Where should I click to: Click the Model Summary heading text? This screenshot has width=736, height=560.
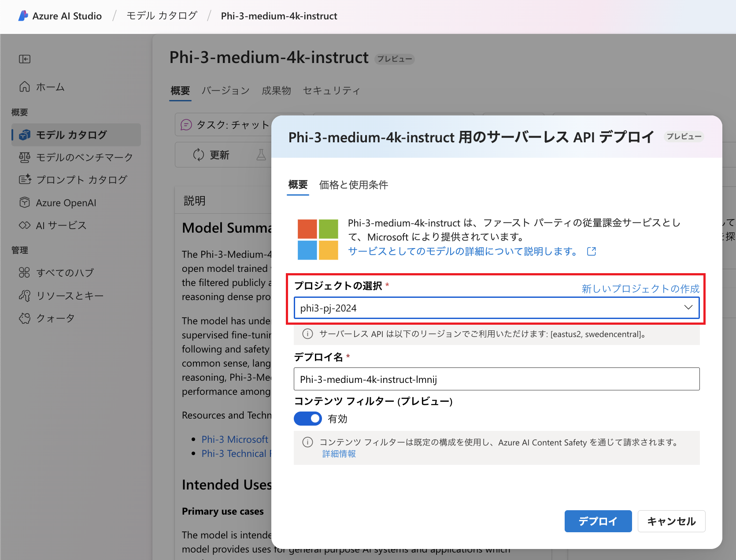click(226, 228)
